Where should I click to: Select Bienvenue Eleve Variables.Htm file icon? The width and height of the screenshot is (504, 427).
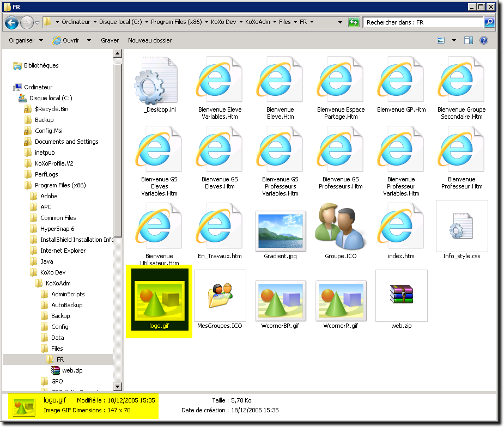tap(220, 80)
